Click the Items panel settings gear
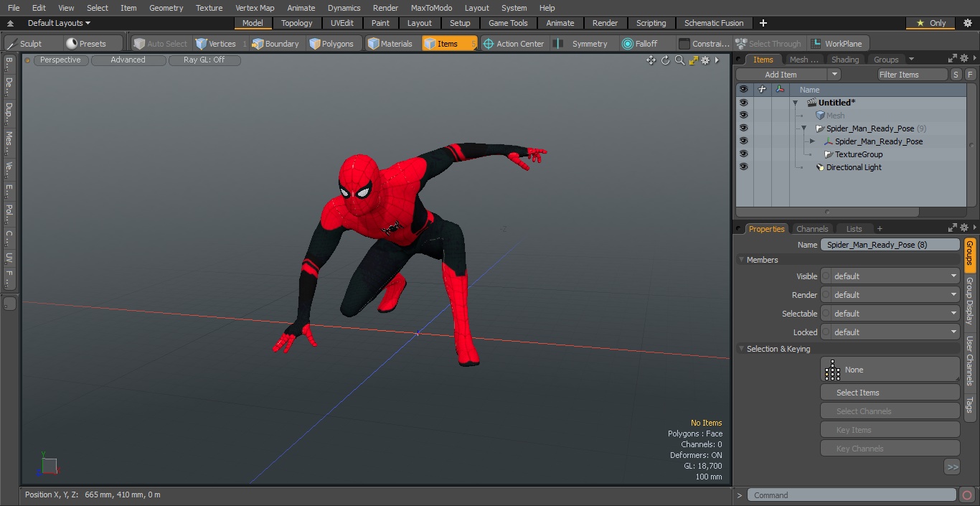 [964, 59]
